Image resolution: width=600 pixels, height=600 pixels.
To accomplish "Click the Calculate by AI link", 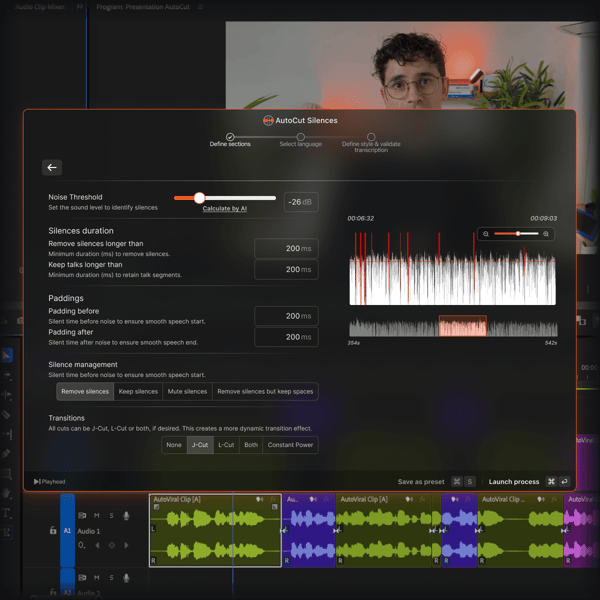I will click(224, 209).
